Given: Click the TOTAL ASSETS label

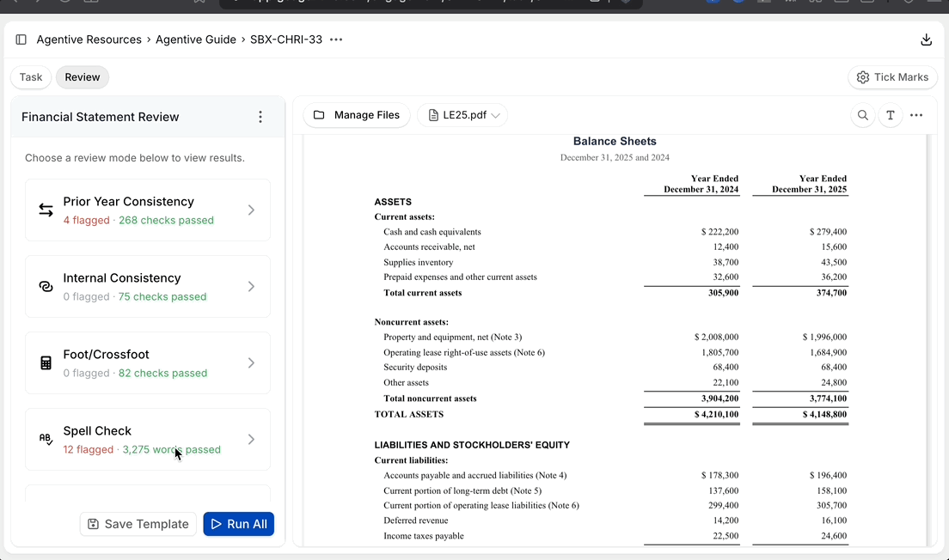Looking at the screenshot, I should click(x=409, y=414).
